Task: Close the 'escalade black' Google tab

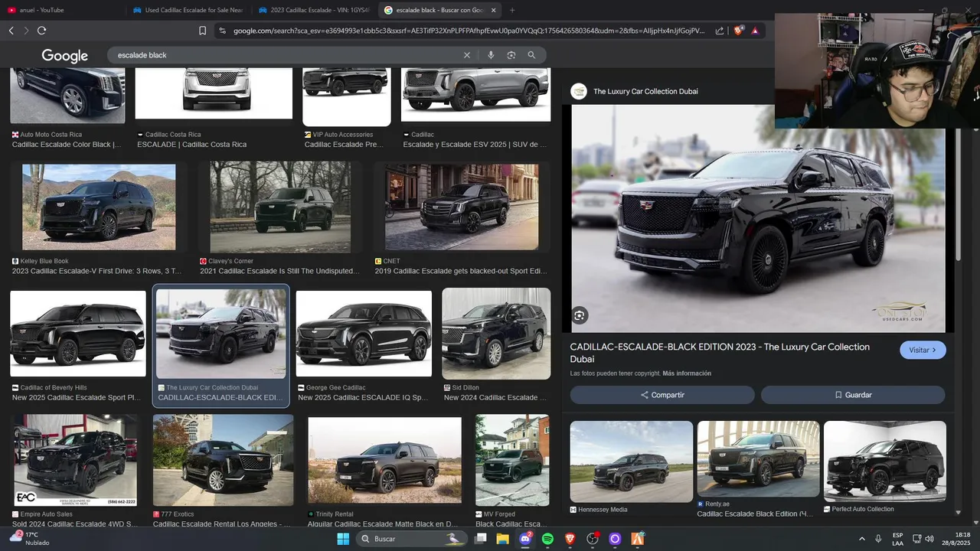Action: (x=494, y=10)
